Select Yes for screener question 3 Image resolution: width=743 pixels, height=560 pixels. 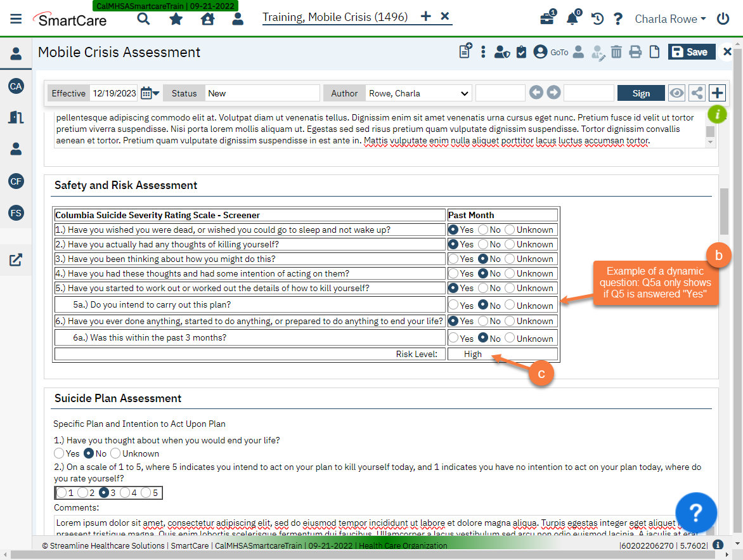click(x=453, y=259)
